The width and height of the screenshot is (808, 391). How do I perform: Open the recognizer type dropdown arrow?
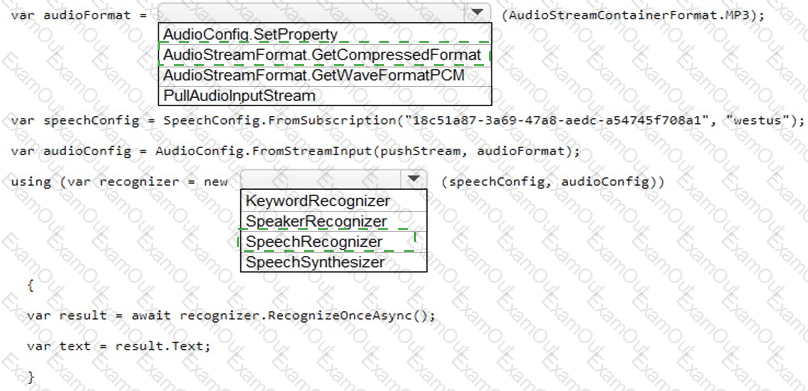pos(414,179)
